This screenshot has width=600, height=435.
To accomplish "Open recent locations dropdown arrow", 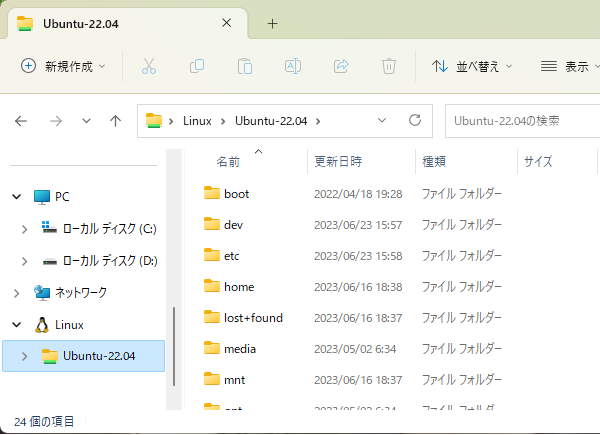I will pos(86,121).
